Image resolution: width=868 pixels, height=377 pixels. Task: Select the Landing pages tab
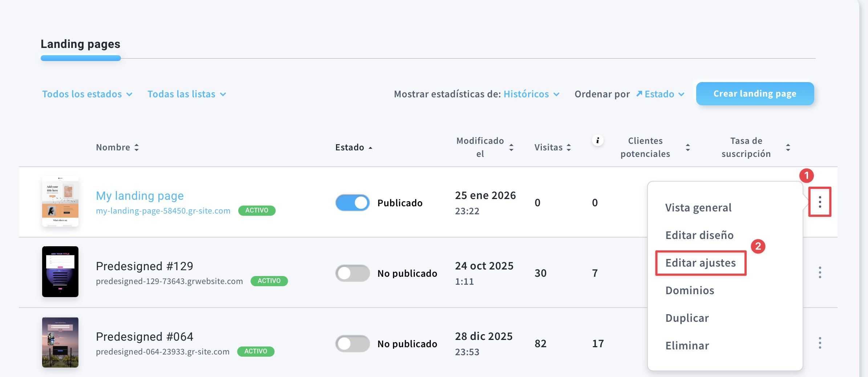(x=80, y=44)
